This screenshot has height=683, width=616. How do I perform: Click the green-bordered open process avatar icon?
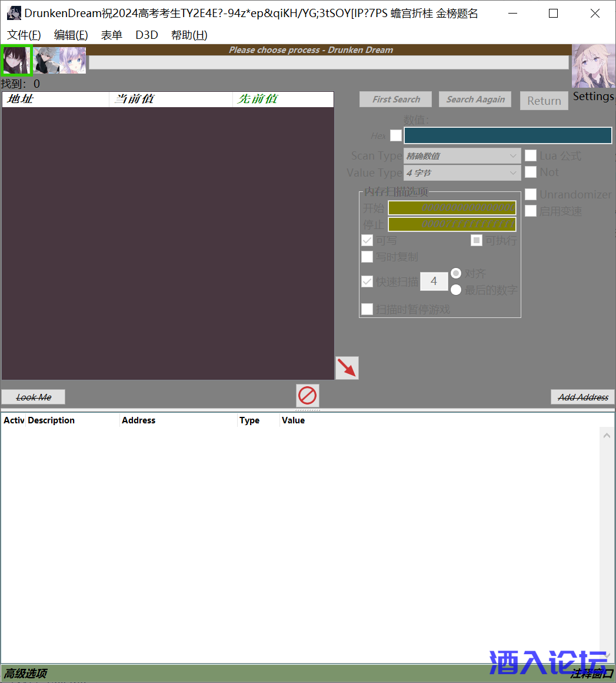(x=16, y=60)
